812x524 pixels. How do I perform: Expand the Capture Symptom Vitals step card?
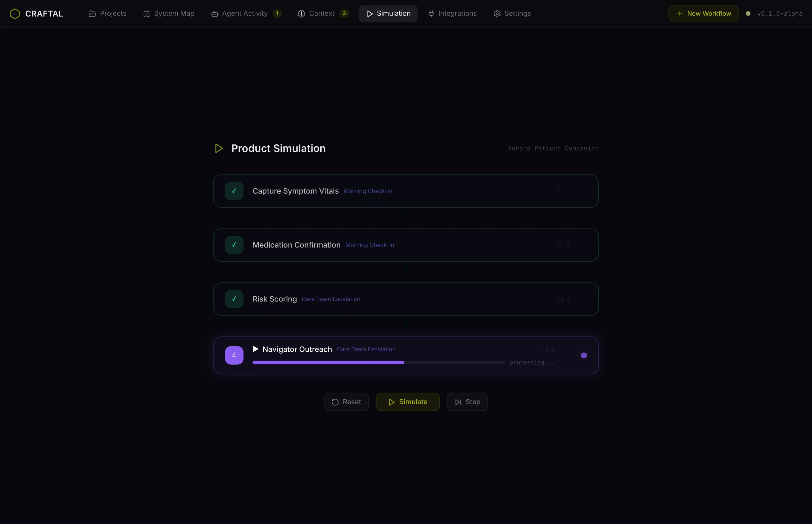(406, 191)
